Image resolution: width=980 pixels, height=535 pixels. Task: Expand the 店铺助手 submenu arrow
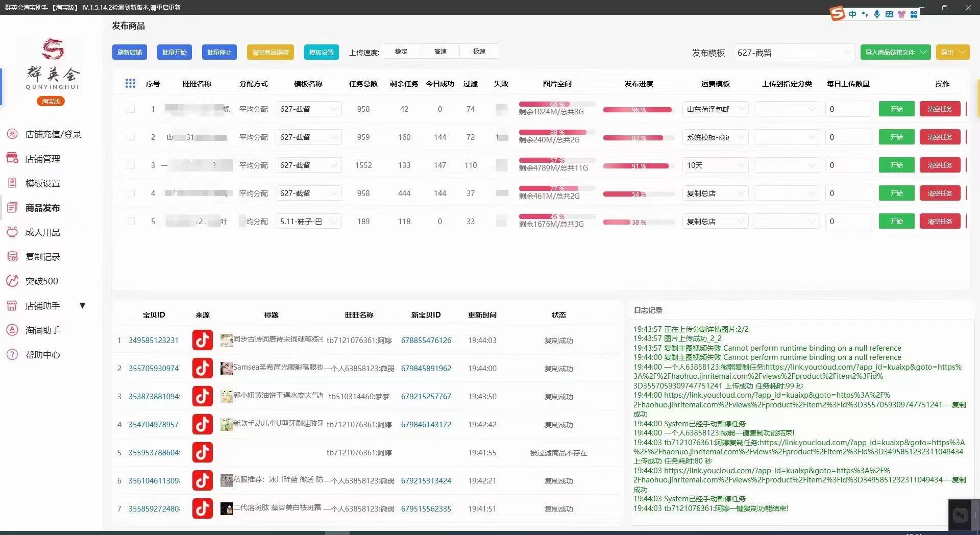82,306
